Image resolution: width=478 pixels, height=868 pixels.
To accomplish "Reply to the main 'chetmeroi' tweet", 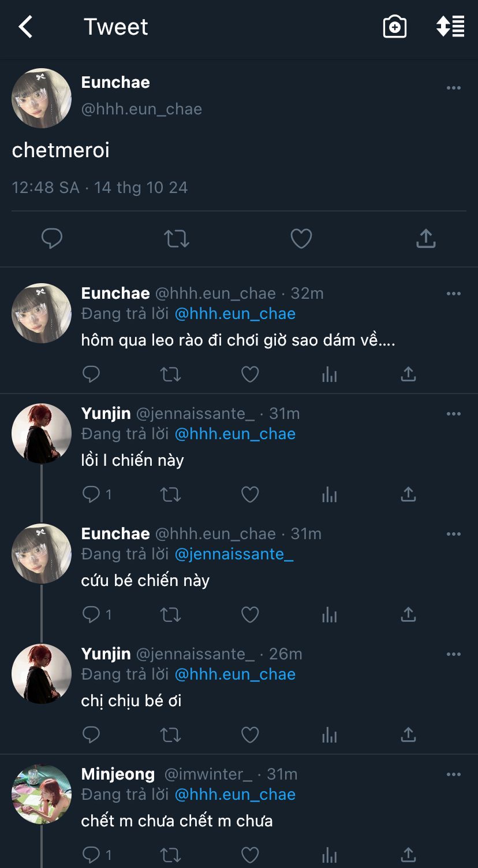I will coord(52,238).
